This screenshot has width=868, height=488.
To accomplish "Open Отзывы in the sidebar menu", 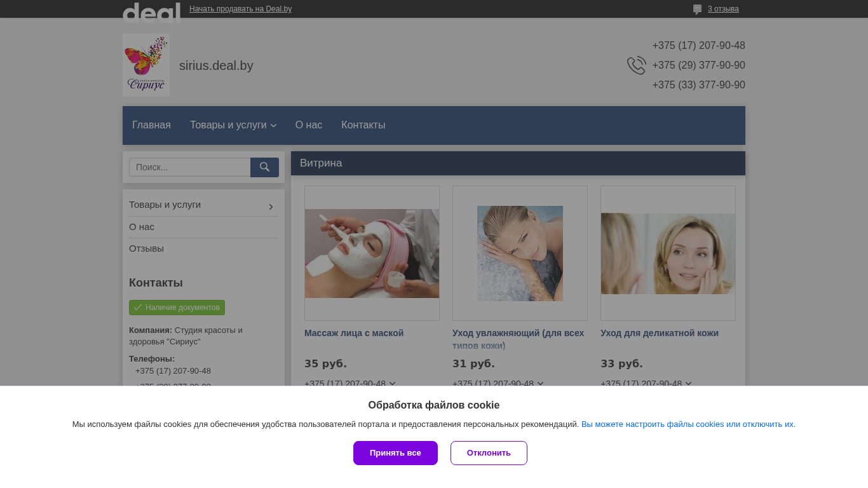I will [146, 248].
